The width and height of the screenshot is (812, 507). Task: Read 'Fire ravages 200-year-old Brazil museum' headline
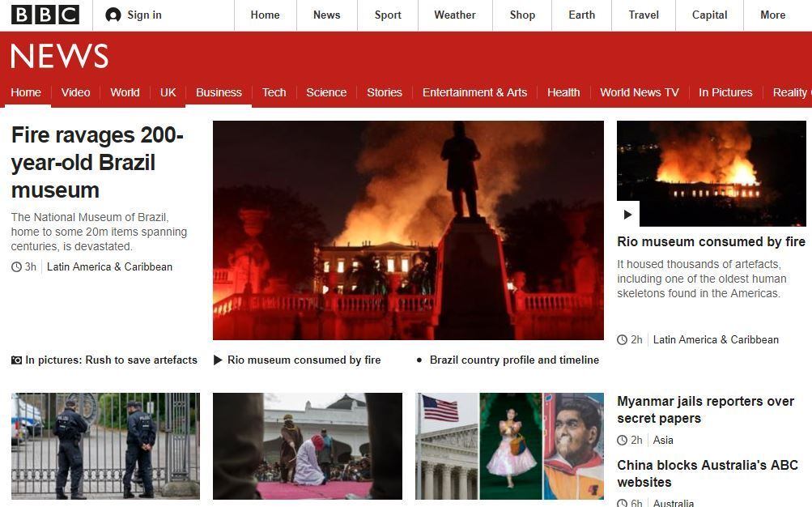pyautogui.click(x=97, y=162)
